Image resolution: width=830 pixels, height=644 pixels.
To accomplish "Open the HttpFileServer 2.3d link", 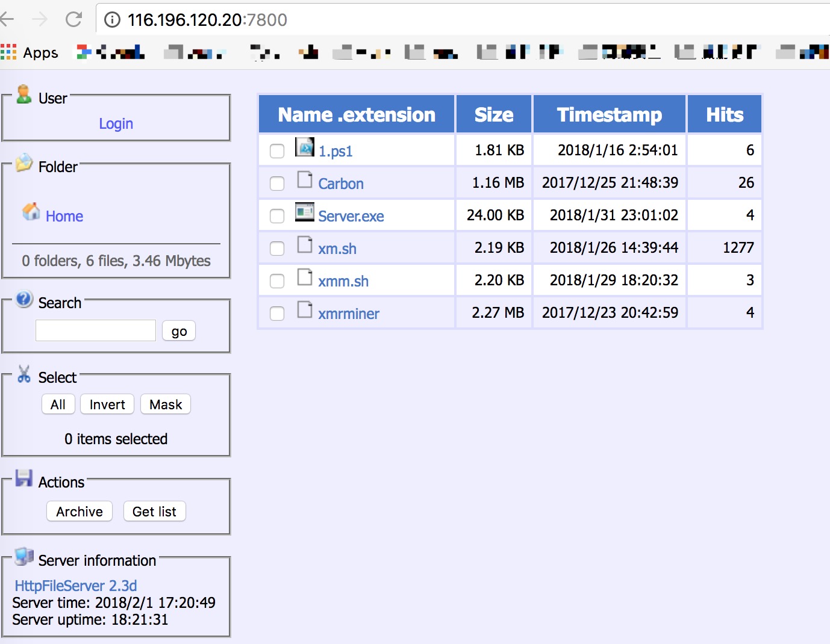I will click(x=76, y=586).
